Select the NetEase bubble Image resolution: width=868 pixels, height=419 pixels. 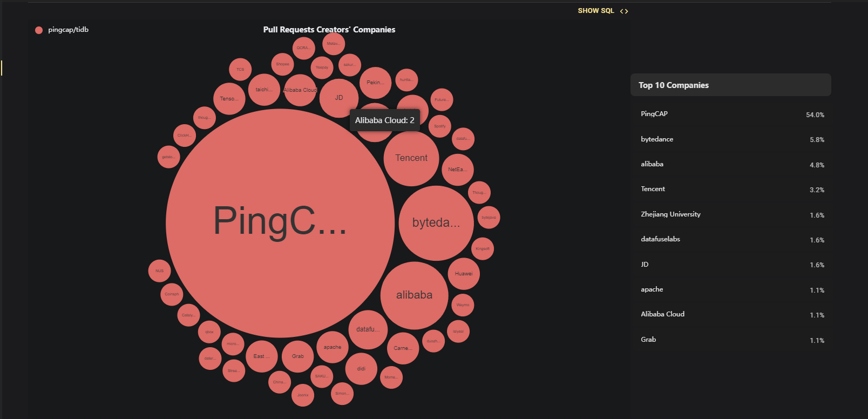[457, 170]
